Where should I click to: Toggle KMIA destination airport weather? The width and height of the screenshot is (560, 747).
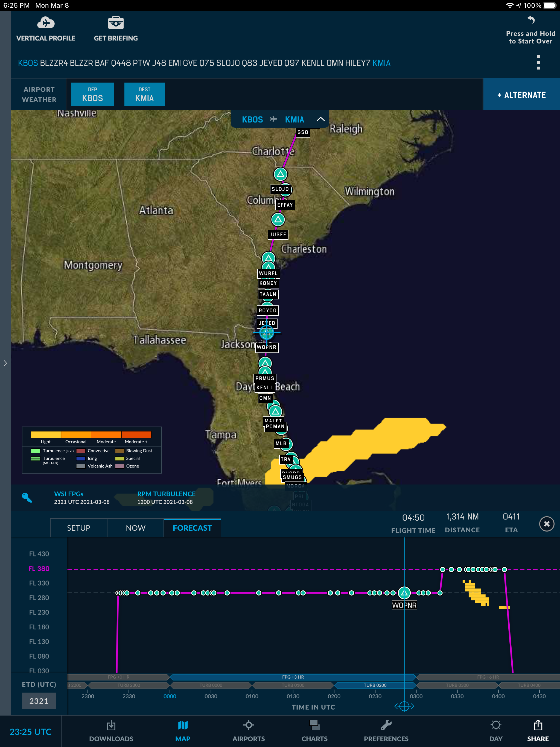145,95
